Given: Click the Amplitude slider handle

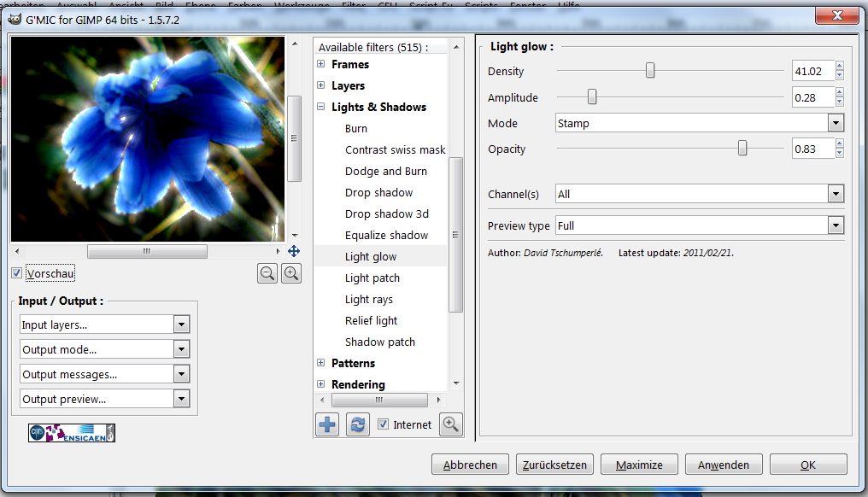Looking at the screenshot, I should 592,96.
